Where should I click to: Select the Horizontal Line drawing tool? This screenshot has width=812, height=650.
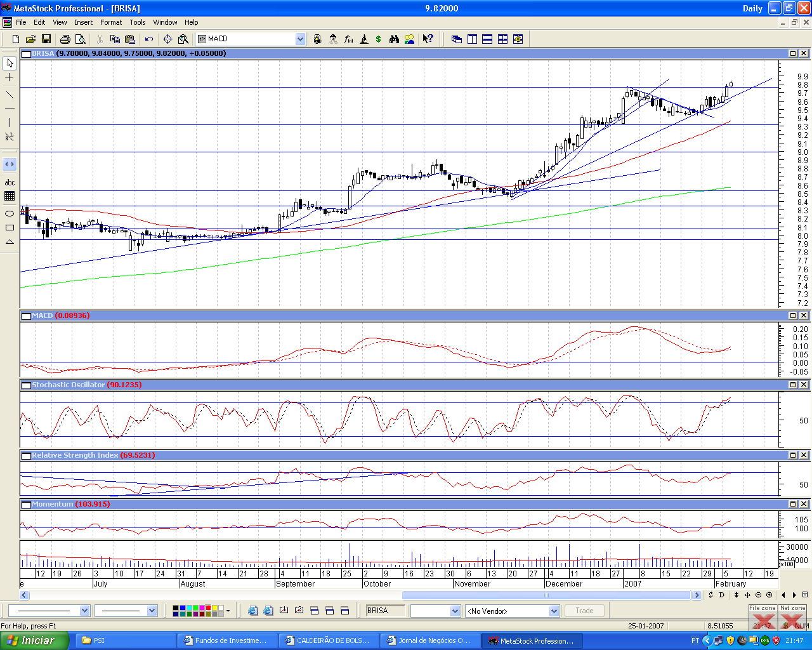click(x=10, y=109)
